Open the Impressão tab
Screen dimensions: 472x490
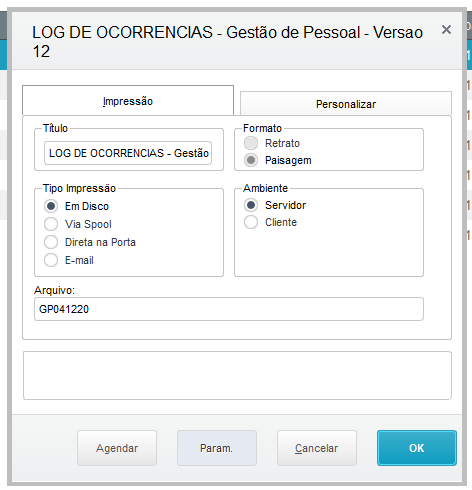tap(128, 101)
